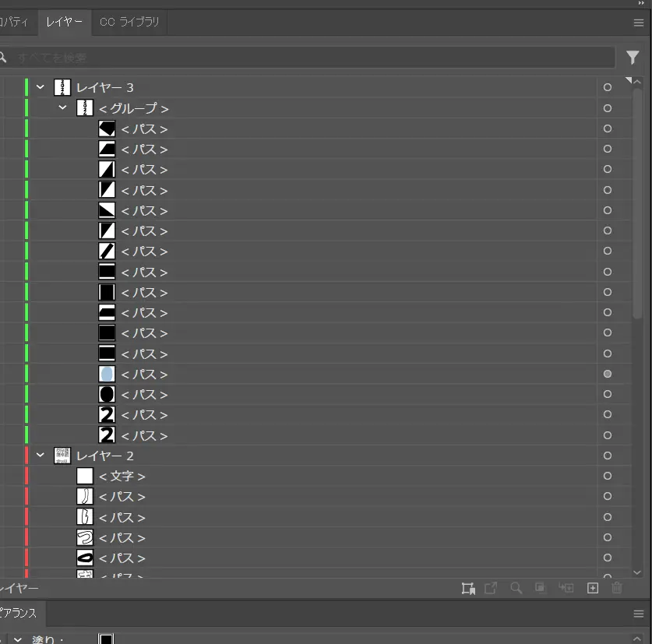Collapse the <グループ> disclosure arrow
The height and width of the screenshot is (644, 652).
[63, 108]
